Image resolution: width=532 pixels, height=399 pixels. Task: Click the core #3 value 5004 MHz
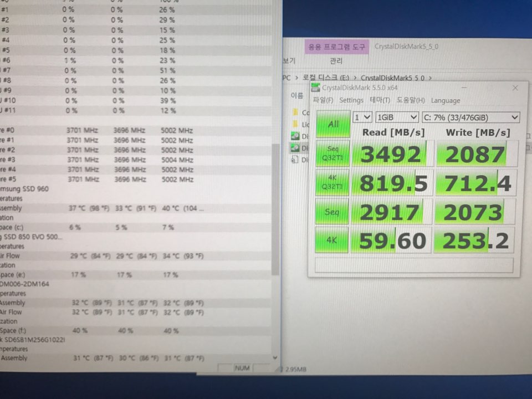pyautogui.click(x=177, y=160)
